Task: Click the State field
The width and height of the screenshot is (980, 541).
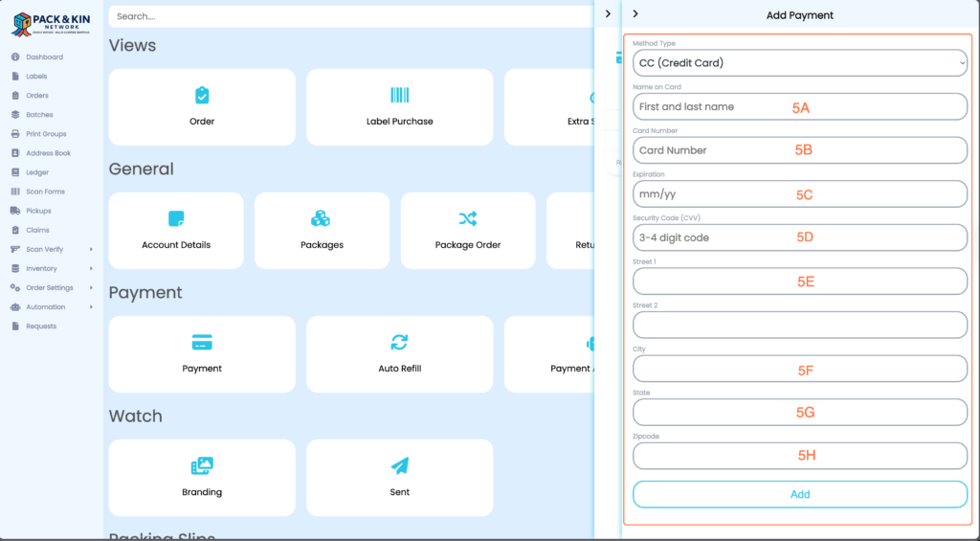Action: [x=800, y=412]
